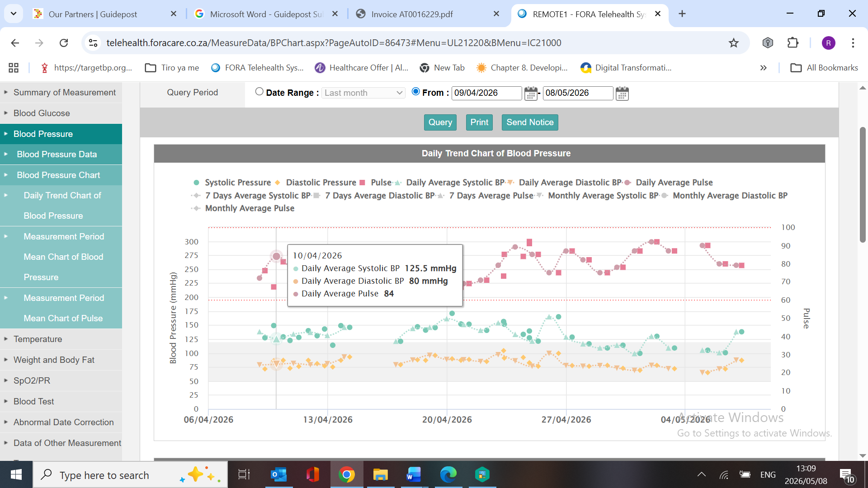Open the Outlook icon in the taskbar
The width and height of the screenshot is (868, 488).
278,475
